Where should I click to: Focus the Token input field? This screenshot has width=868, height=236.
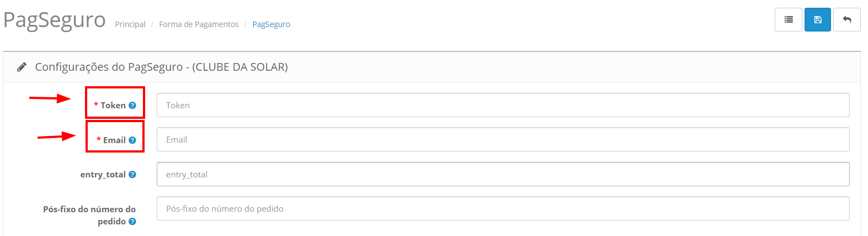(x=503, y=105)
